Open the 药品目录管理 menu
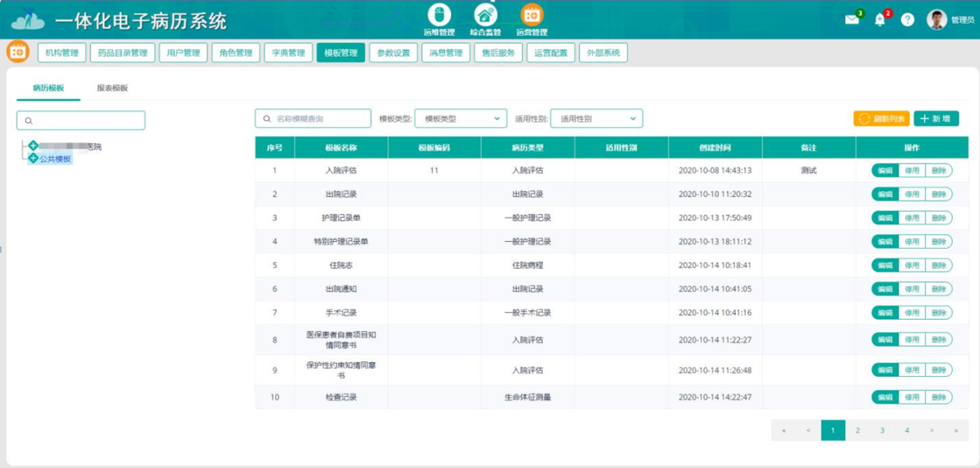 click(x=122, y=53)
